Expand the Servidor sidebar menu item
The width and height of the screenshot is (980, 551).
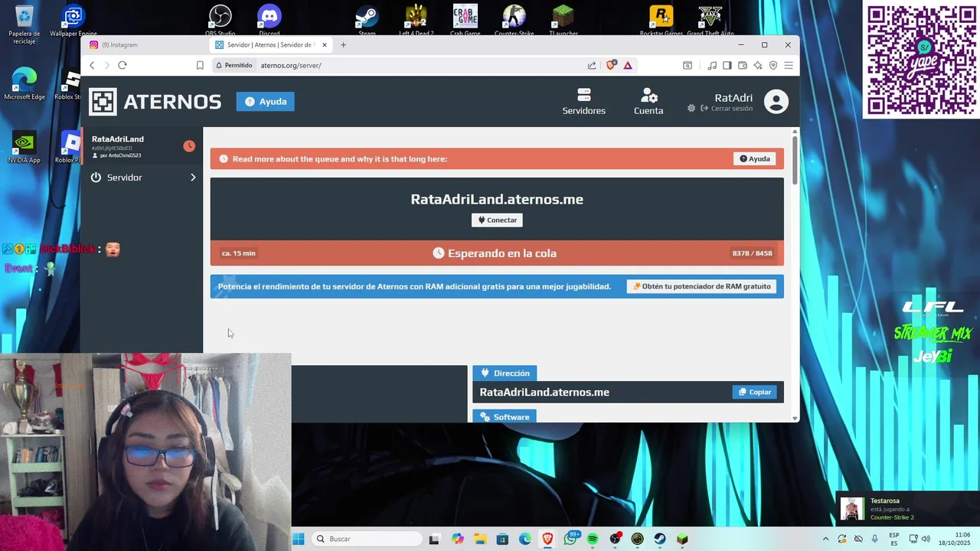click(x=142, y=178)
